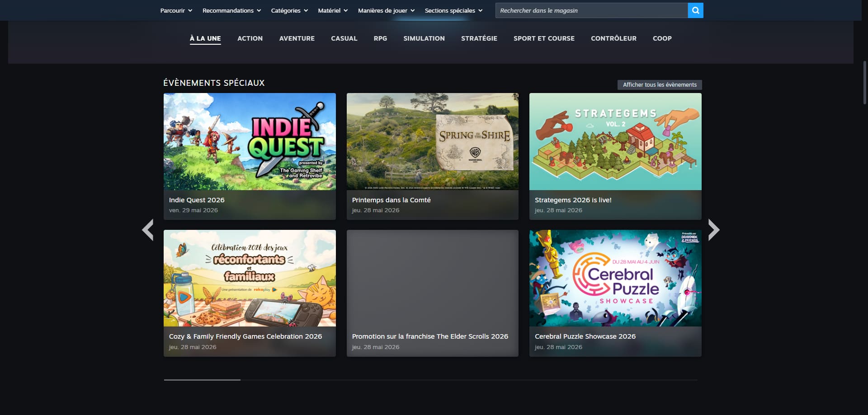
Task: Open the Recommandations dropdown
Action: [x=231, y=10]
